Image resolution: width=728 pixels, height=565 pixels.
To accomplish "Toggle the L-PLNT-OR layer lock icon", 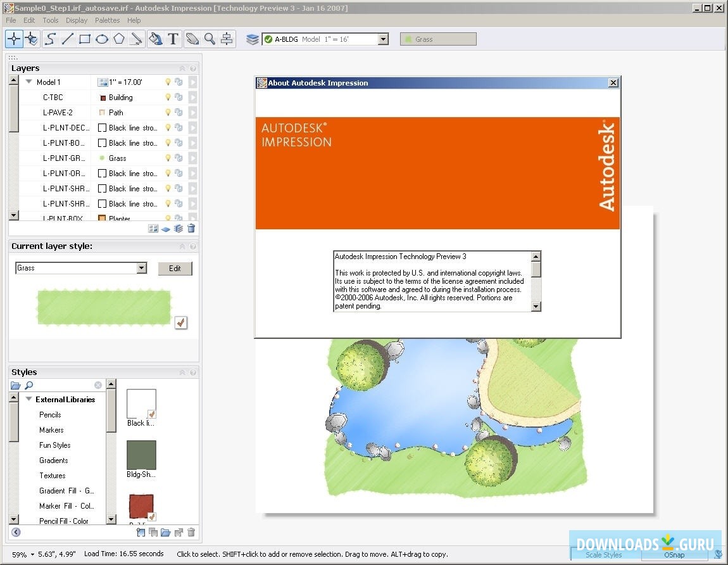I will point(179,173).
